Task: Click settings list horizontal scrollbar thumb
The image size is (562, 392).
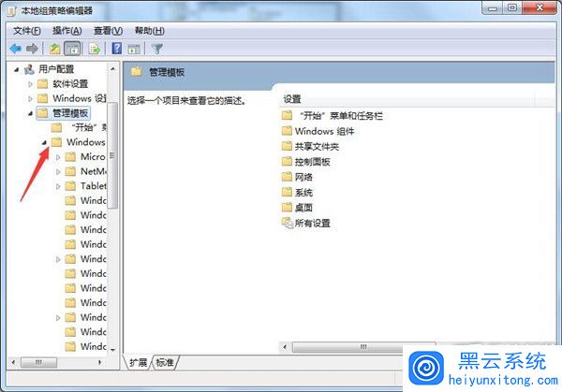Action: point(363,347)
